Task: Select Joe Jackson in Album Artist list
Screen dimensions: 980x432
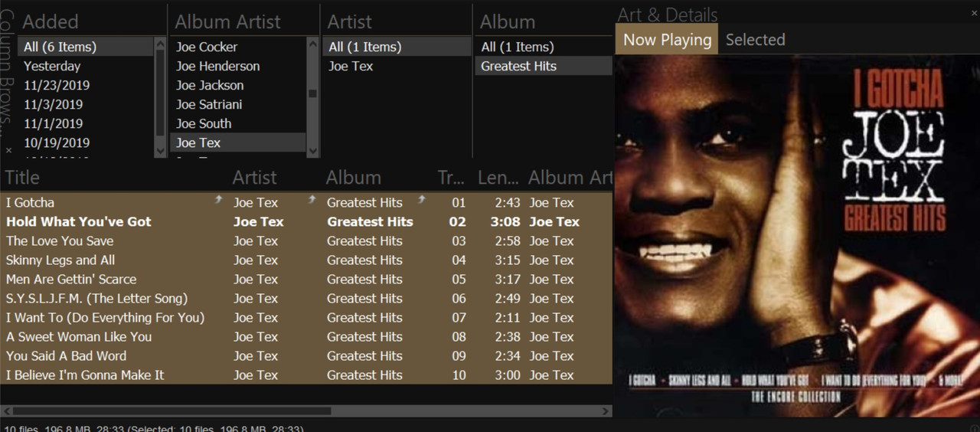Action: tap(238, 85)
